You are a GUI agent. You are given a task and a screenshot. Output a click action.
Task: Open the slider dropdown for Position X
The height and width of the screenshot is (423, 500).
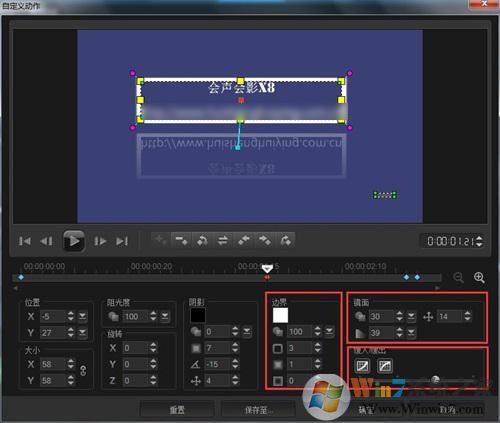point(82,316)
